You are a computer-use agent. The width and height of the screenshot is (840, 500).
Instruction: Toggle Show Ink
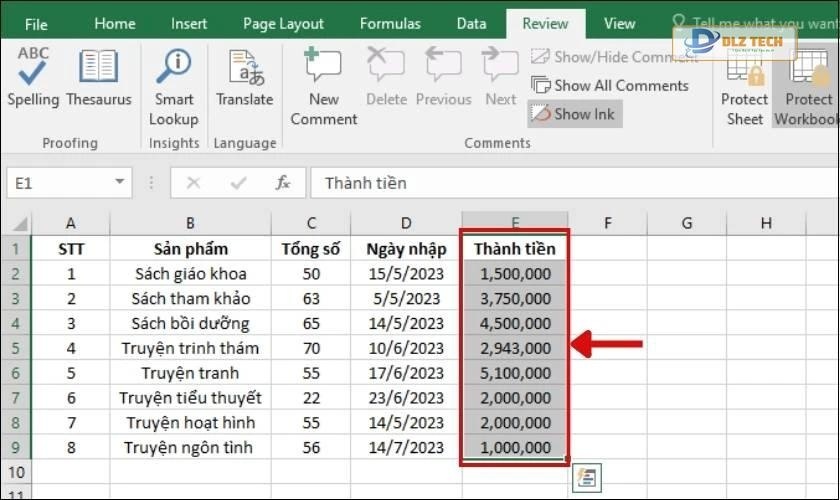pyautogui.click(x=574, y=114)
